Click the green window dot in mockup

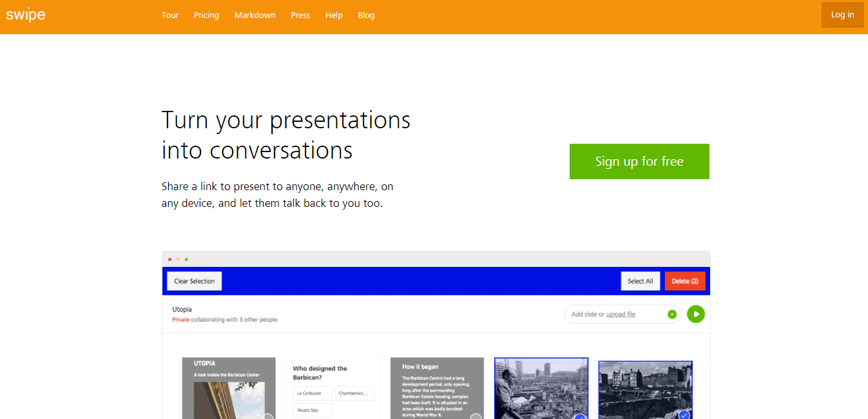(186, 259)
